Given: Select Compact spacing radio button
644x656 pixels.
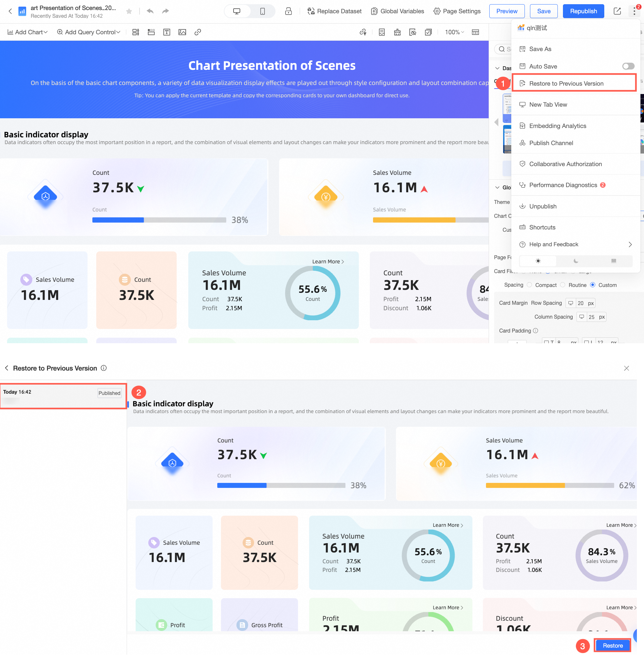Looking at the screenshot, I should click(x=529, y=285).
